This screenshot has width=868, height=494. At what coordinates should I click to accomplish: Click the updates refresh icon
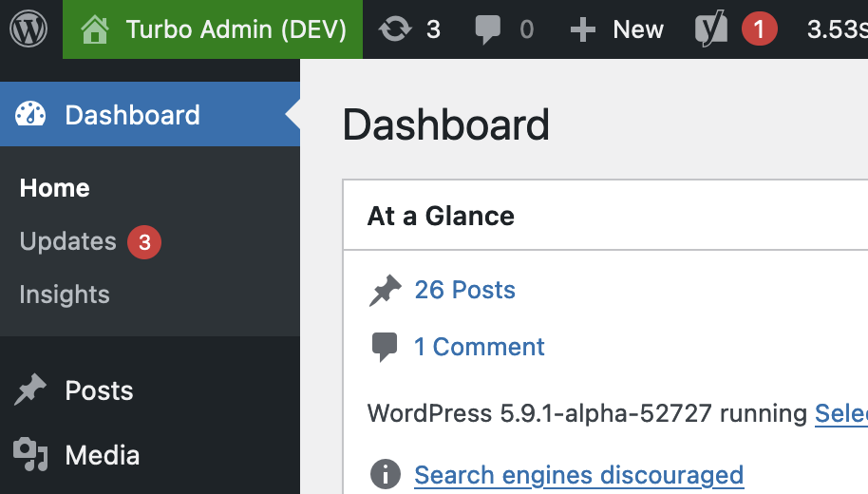coord(394,29)
